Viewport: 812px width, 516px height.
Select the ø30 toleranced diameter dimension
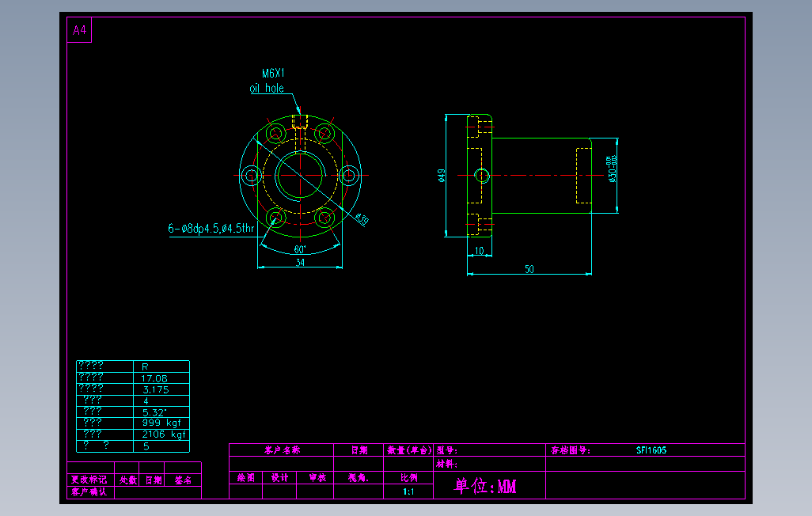click(x=612, y=169)
